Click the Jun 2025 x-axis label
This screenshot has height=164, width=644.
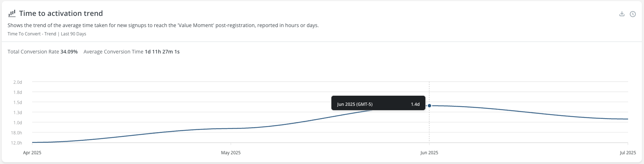[x=429, y=153]
